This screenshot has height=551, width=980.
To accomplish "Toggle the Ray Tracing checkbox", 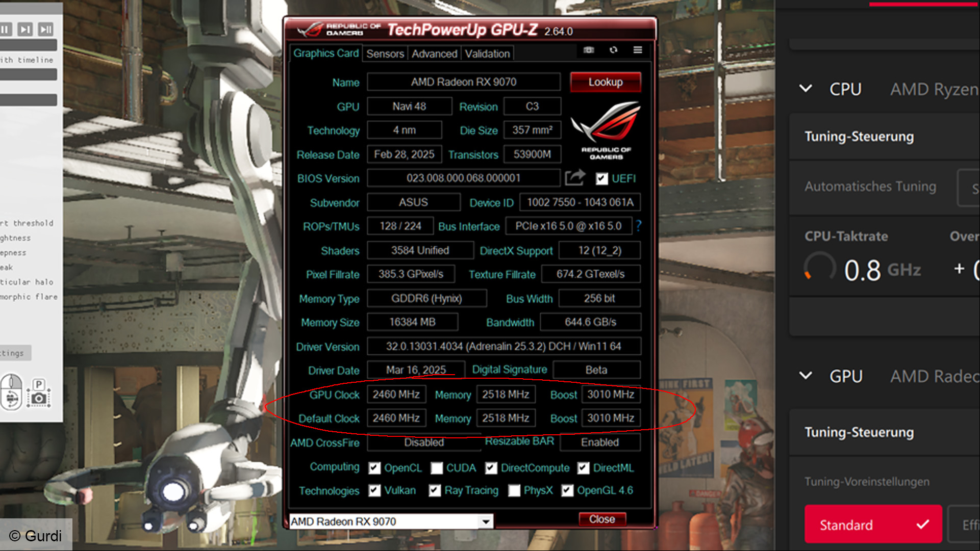I will click(435, 490).
